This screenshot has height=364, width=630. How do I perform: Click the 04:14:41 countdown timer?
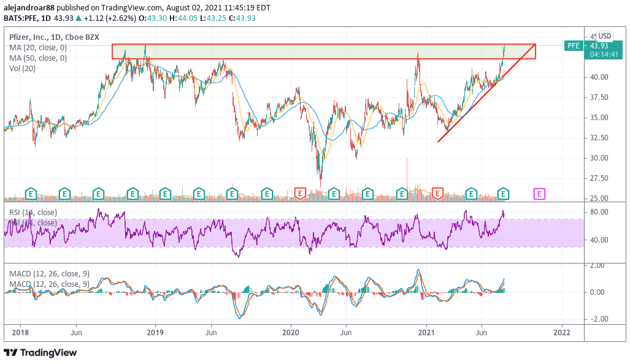point(604,54)
